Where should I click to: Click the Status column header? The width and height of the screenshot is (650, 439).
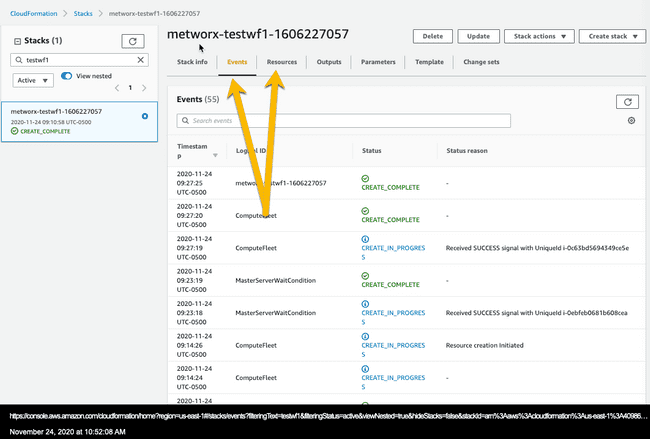pos(371,150)
